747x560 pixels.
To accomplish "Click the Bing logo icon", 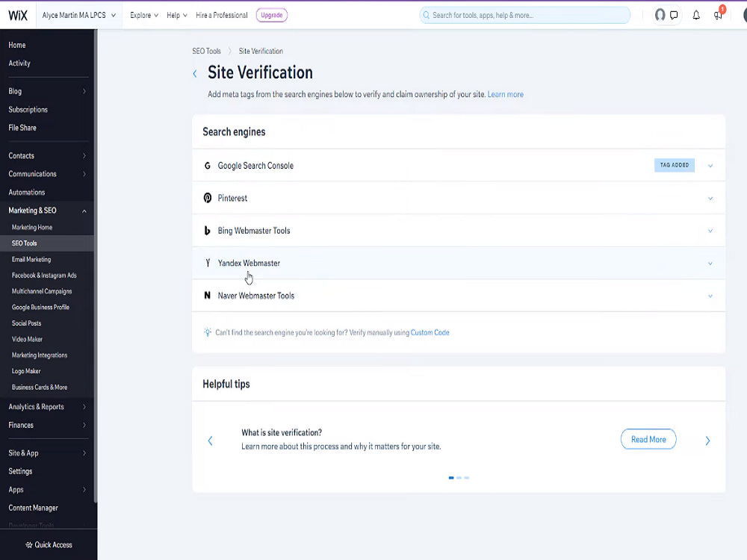I will coord(207,231).
